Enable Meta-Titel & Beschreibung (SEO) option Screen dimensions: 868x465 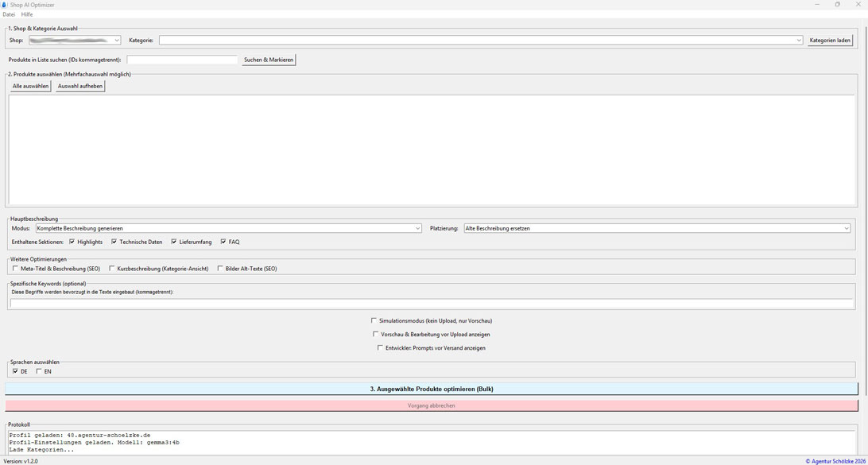pyautogui.click(x=16, y=269)
